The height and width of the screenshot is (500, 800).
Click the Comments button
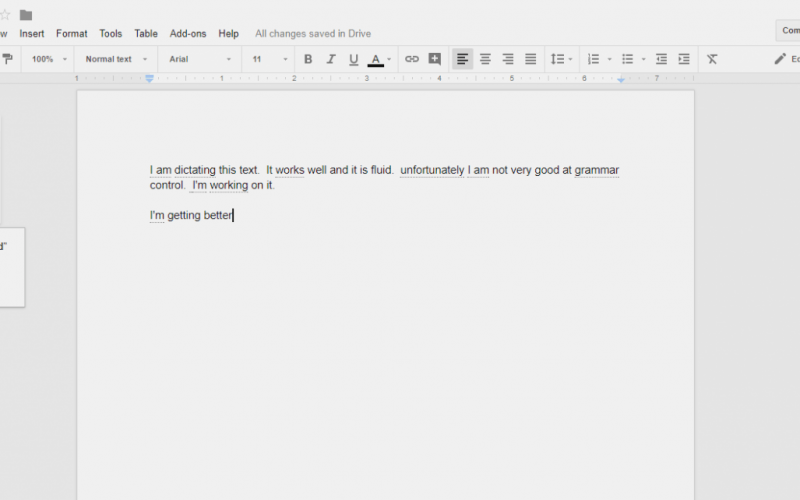788,31
